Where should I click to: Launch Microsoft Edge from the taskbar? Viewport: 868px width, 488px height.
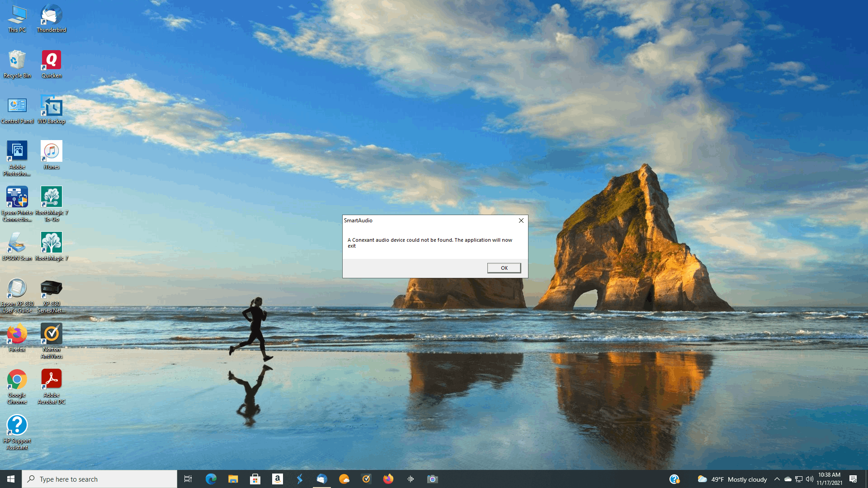211,479
